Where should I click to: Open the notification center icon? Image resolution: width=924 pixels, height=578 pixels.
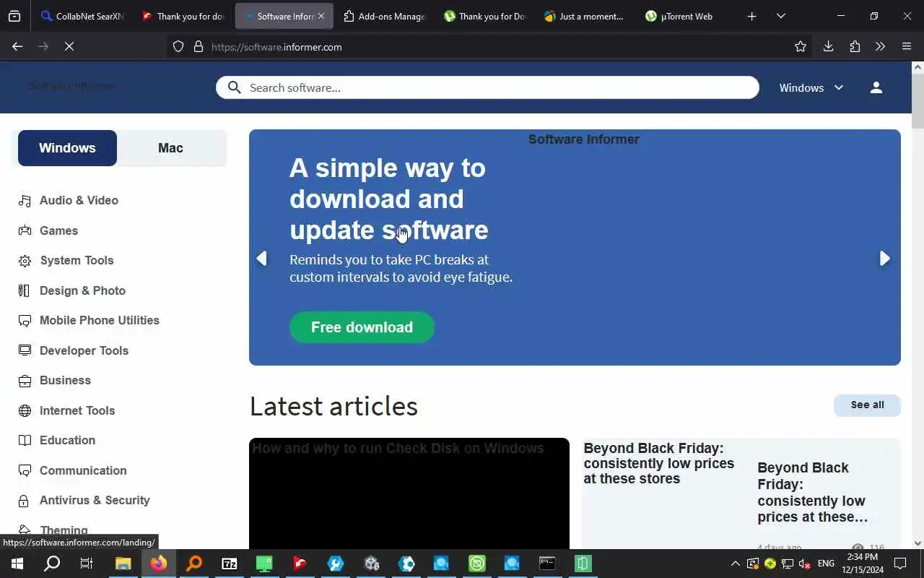900,564
